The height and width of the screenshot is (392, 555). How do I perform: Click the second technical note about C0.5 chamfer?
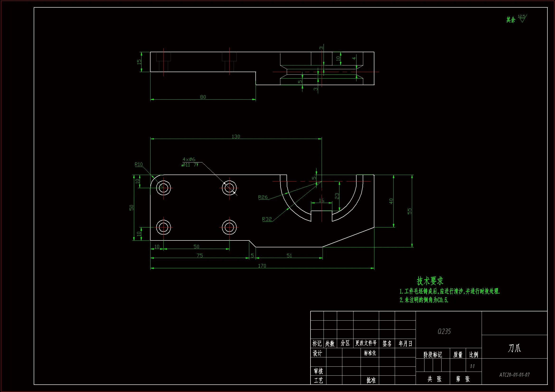(424, 300)
